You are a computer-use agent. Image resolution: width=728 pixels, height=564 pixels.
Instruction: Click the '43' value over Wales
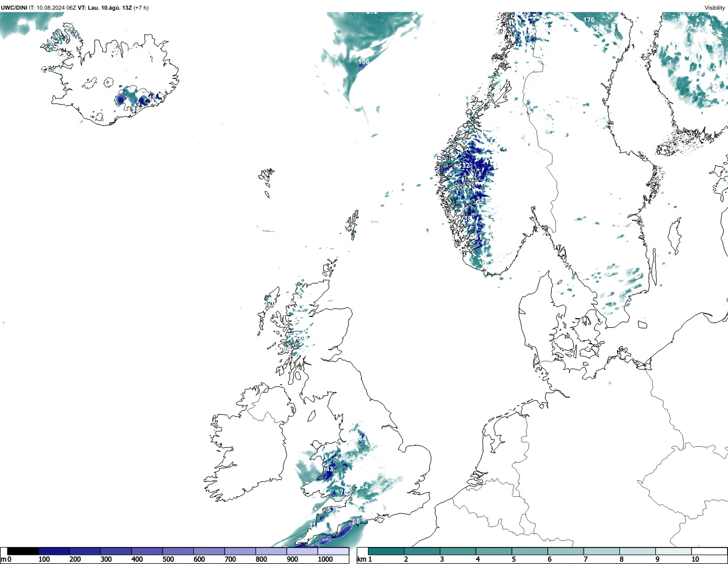tap(329, 469)
